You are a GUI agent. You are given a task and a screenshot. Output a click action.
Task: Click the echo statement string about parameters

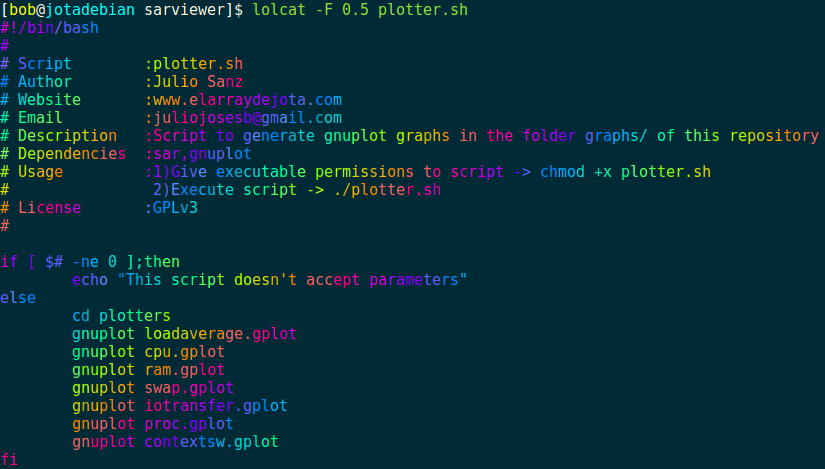292,280
